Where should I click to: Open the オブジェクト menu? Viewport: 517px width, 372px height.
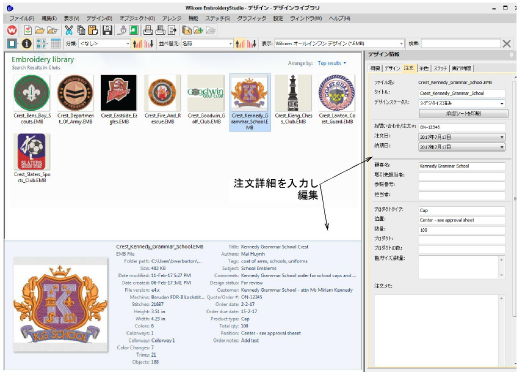coord(137,18)
